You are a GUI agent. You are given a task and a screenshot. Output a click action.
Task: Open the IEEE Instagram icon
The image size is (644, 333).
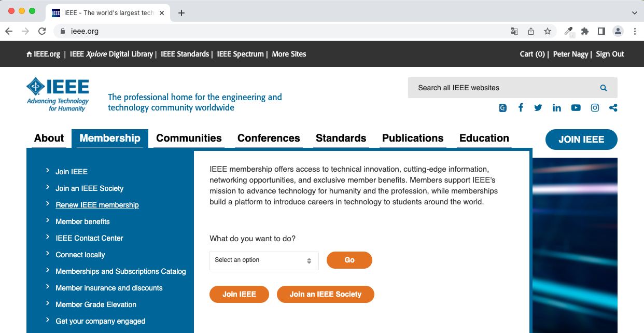pyautogui.click(x=595, y=108)
